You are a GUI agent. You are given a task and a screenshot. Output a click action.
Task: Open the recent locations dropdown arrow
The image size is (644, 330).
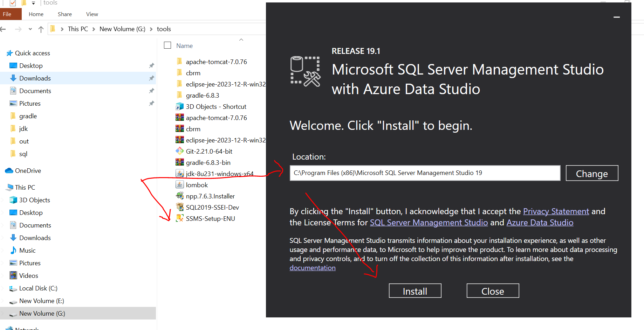(x=30, y=29)
